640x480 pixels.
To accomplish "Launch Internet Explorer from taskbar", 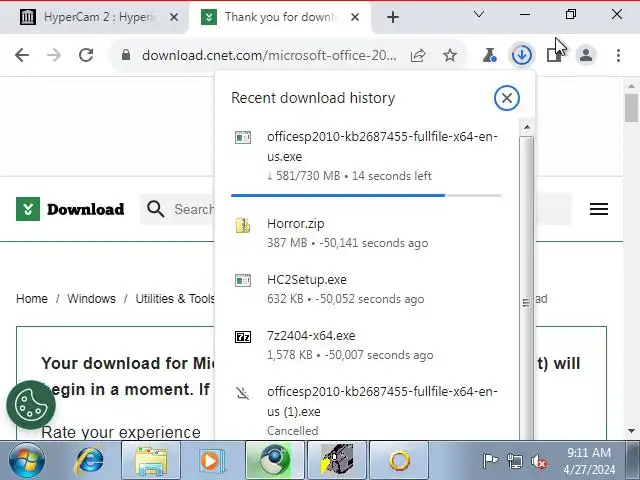I will point(89,461).
